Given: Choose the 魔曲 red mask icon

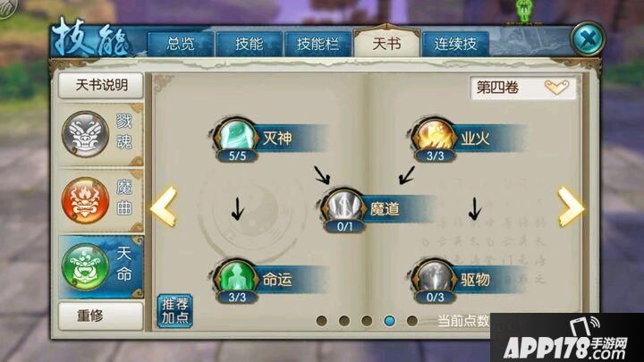Looking at the screenshot, I should tap(86, 200).
